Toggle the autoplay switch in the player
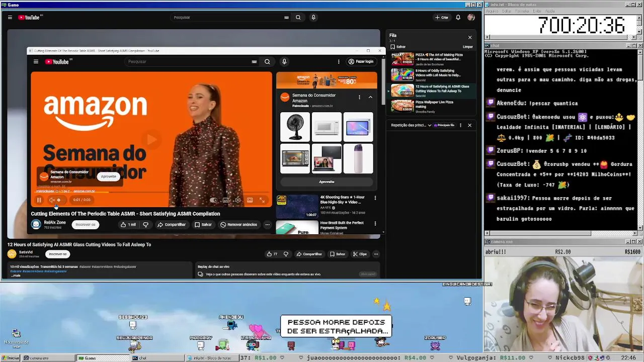Screen dimensions: 644x362 point(213,200)
